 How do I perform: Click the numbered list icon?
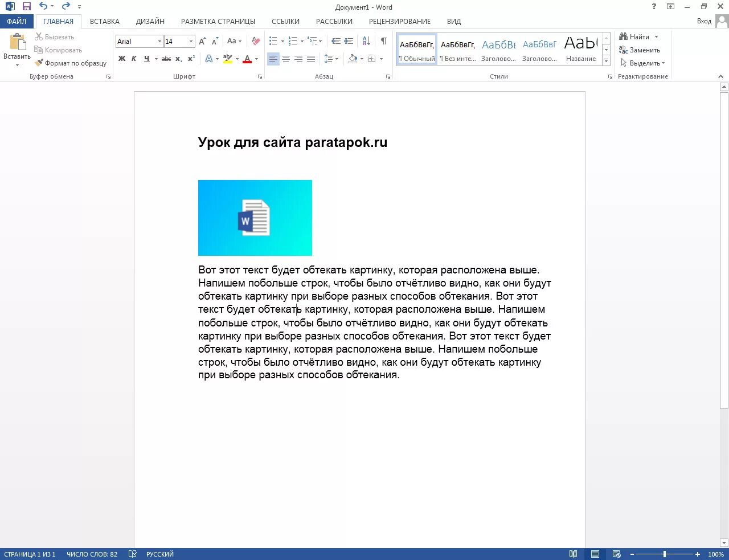(x=293, y=41)
